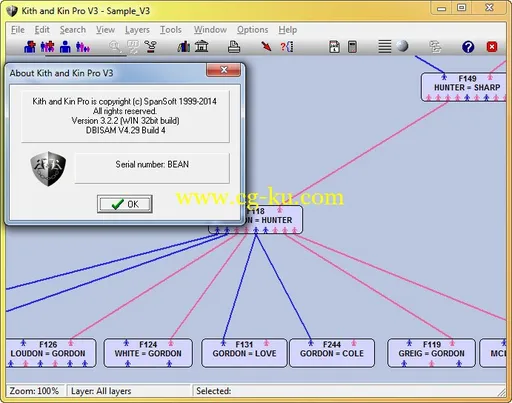Open the View menu

click(x=105, y=30)
